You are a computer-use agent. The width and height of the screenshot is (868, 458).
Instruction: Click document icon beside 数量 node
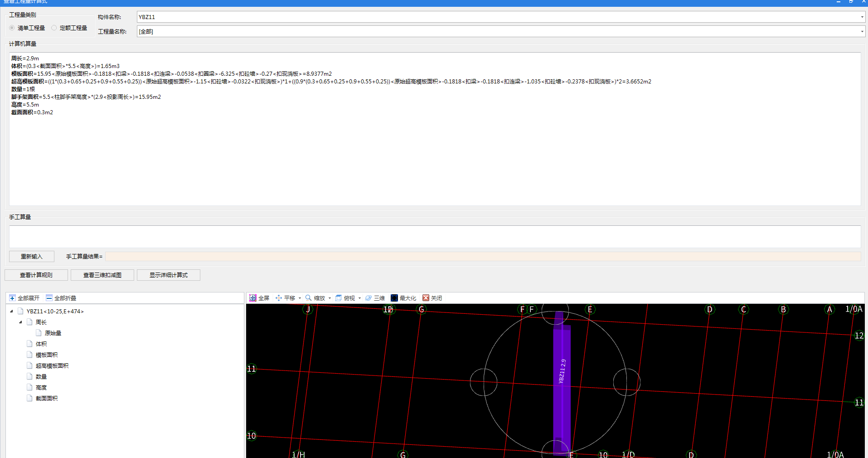pyautogui.click(x=29, y=376)
